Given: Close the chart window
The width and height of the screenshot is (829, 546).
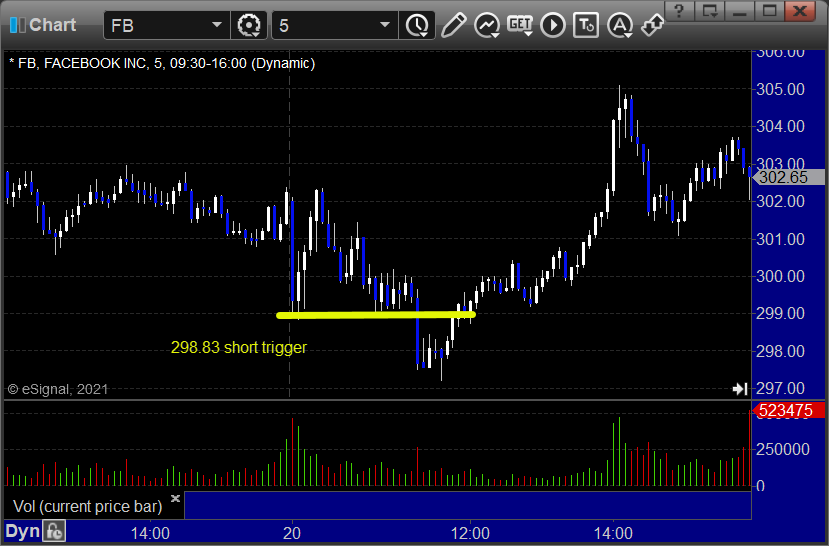Looking at the screenshot, I should [799, 11].
